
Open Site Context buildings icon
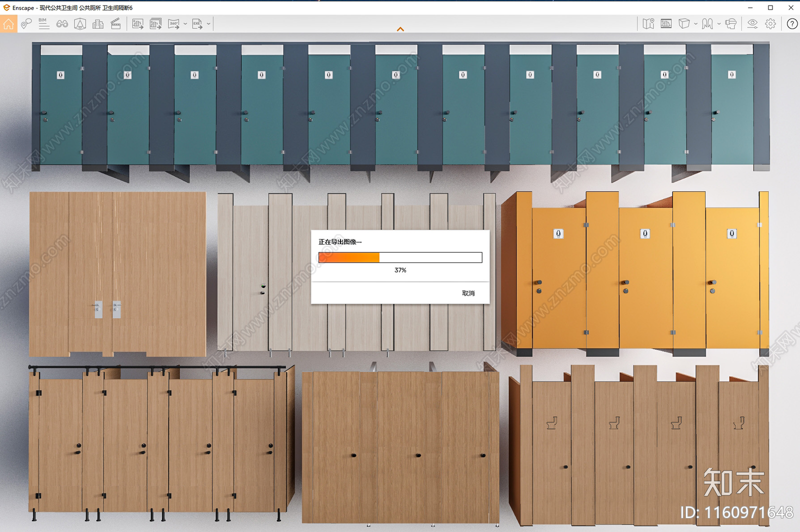point(98,23)
